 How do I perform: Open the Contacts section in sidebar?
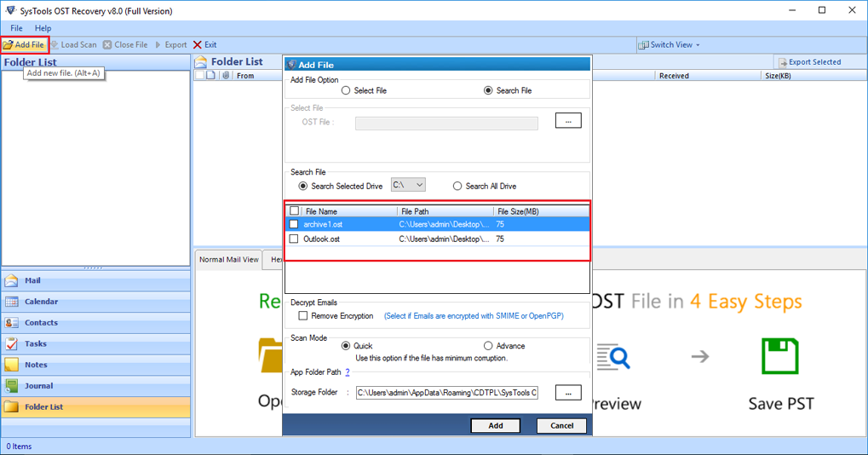[x=95, y=323]
